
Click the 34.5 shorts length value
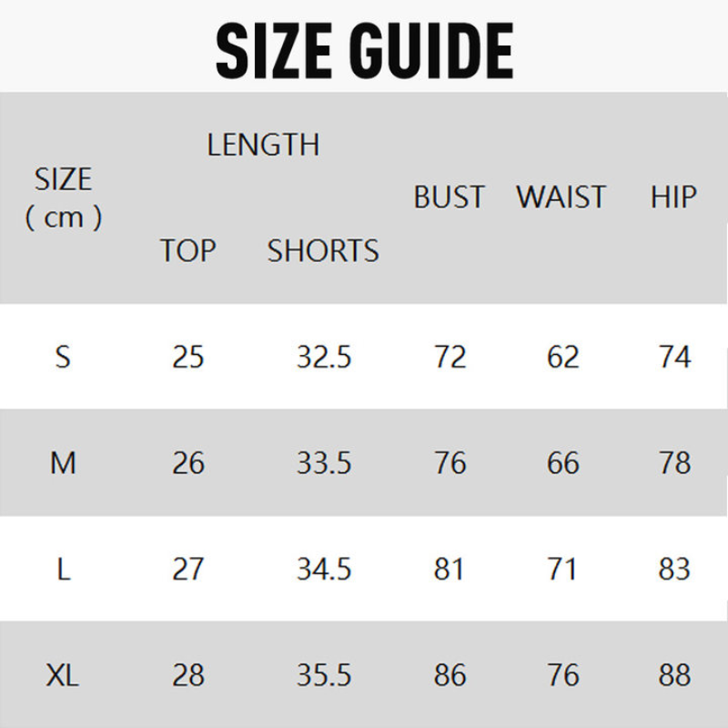click(x=324, y=570)
